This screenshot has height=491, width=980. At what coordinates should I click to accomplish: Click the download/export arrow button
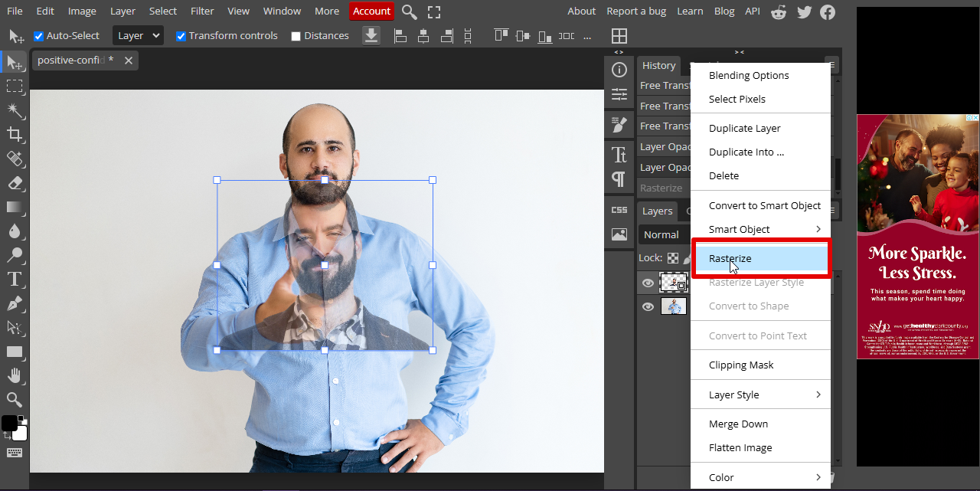pyautogui.click(x=371, y=35)
